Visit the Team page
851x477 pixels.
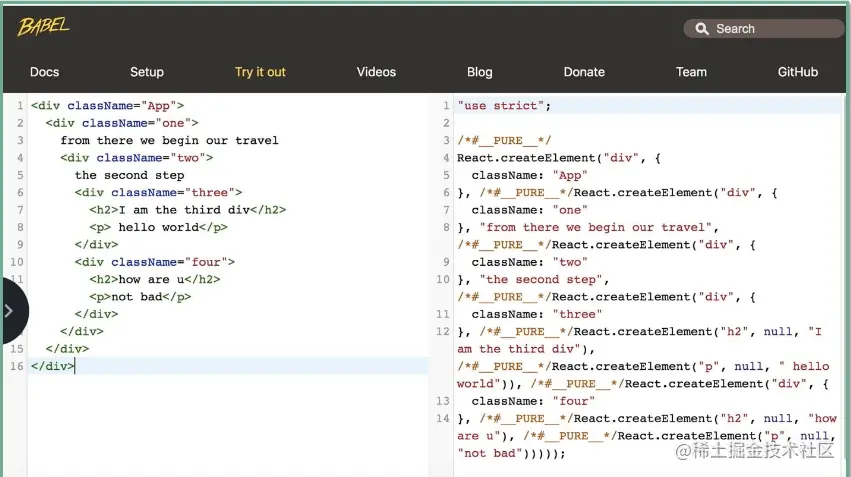(691, 72)
